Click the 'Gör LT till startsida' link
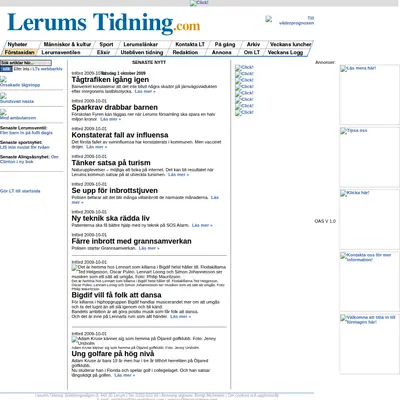 (x=20, y=191)
